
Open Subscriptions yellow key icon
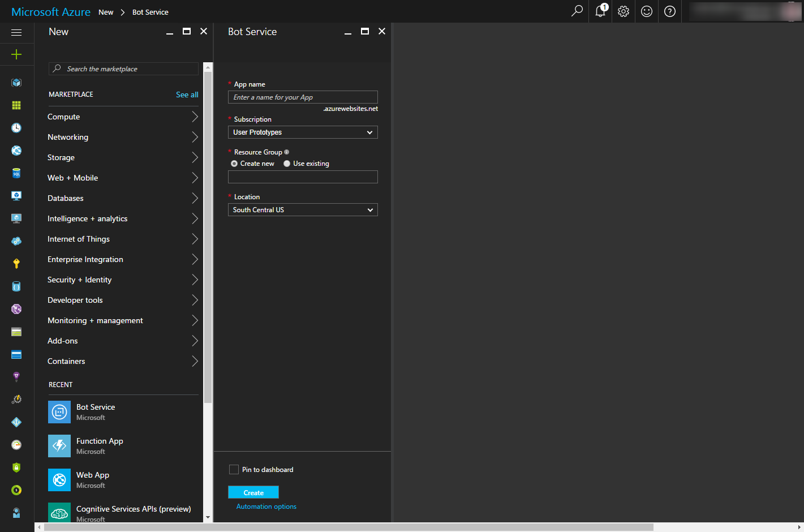click(x=16, y=264)
